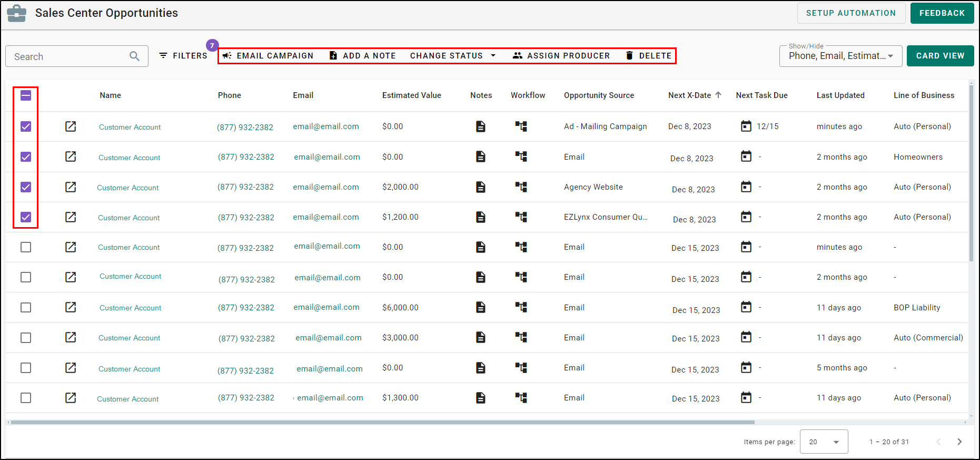Click the email link in the $1,300.00 row

point(330,398)
